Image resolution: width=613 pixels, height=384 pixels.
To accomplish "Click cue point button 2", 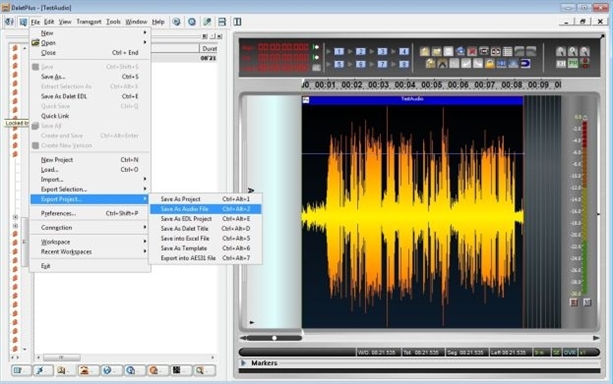I will pos(360,51).
